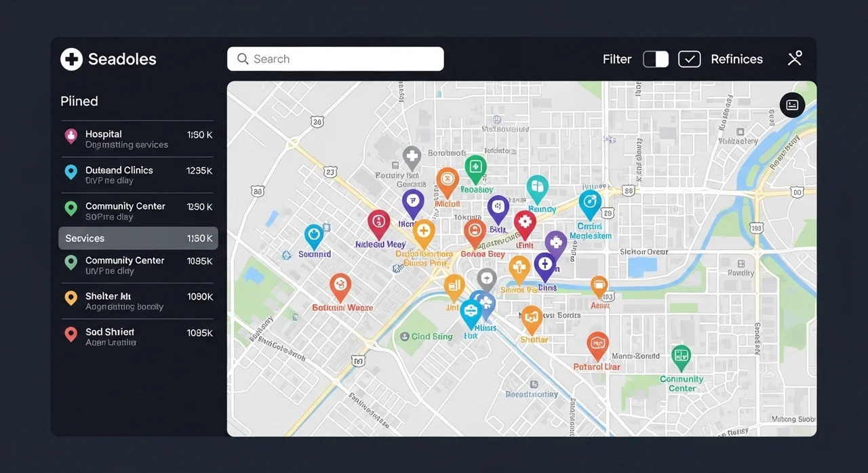The width and height of the screenshot is (868, 473).
Task: Click the light purple cross map pin
Action: [x=555, y=245]
